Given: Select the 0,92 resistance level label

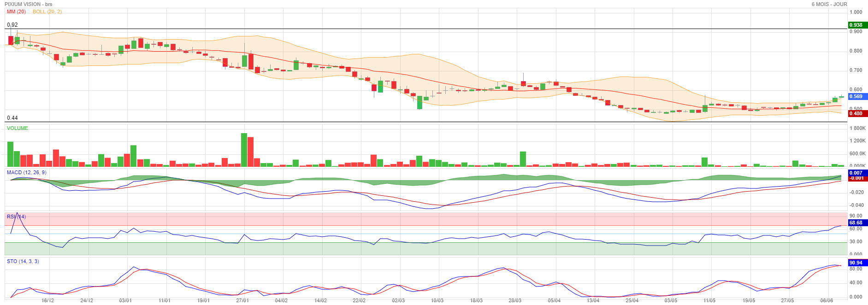Looking at the screenshot, I should tap(12, 25).
